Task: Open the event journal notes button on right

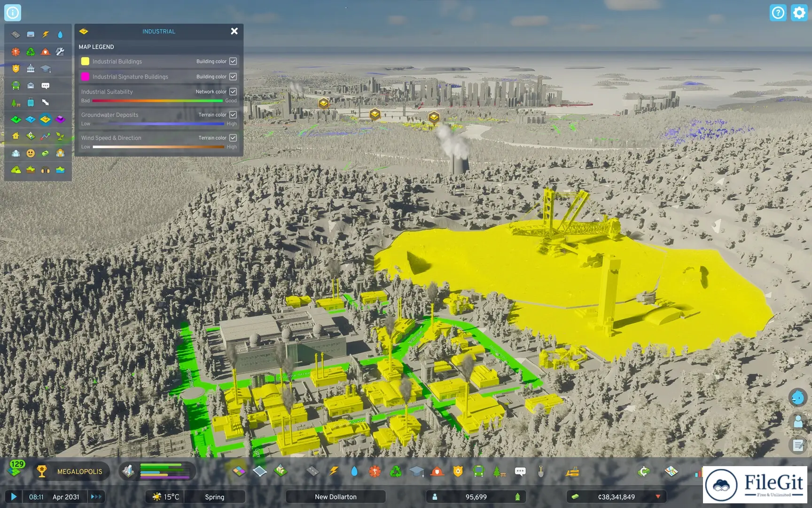Action: coord(798,444)
